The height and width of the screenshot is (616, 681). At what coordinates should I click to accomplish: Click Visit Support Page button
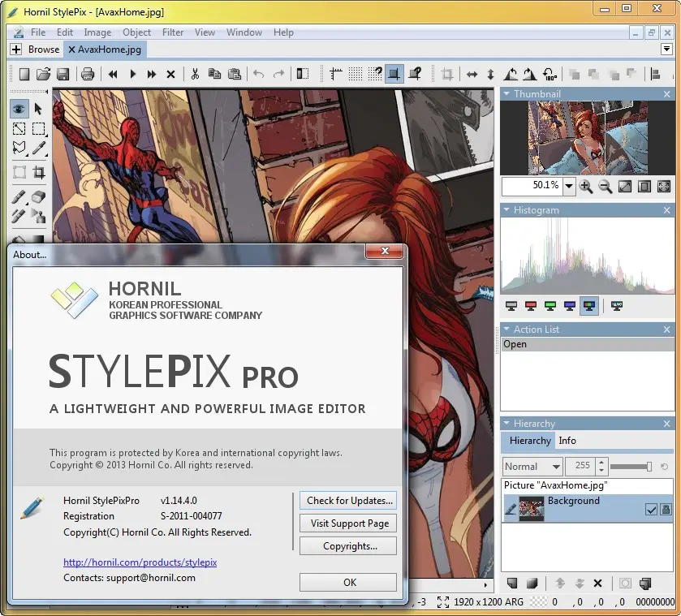coord(348,523)
